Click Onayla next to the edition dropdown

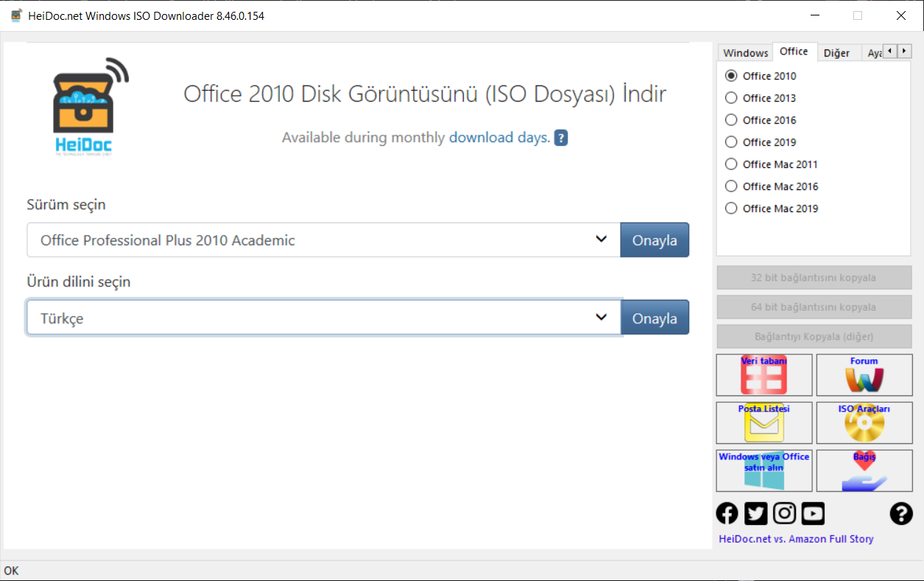tap(655, 240)
